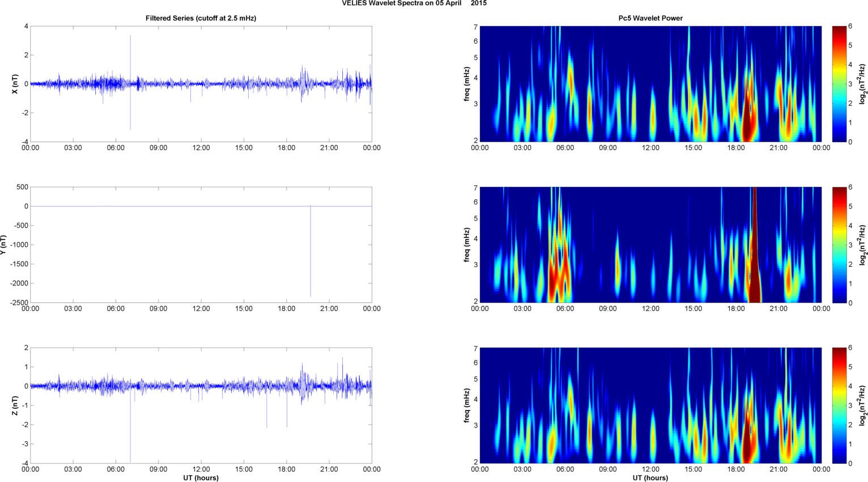868x482 pixels.
Task: Click the tall spike near 07:00 in X series
Action: point(130,82)
